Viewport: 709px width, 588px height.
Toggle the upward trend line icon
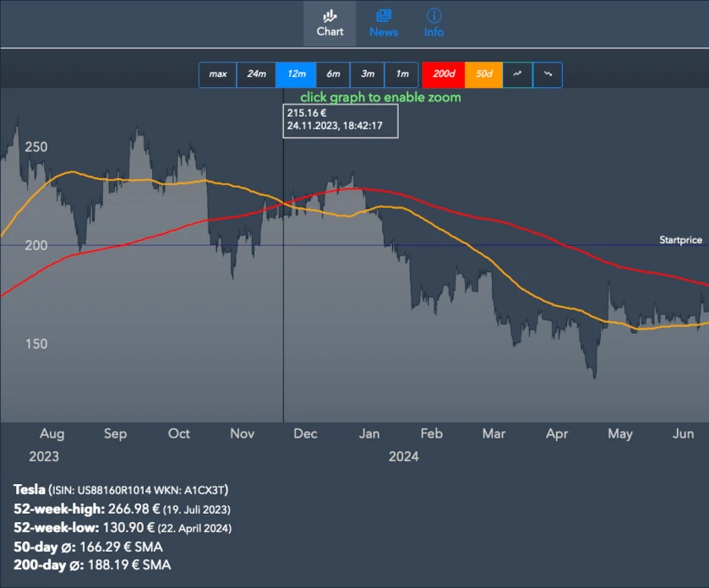pyautogui.click(x=517, y=74)
